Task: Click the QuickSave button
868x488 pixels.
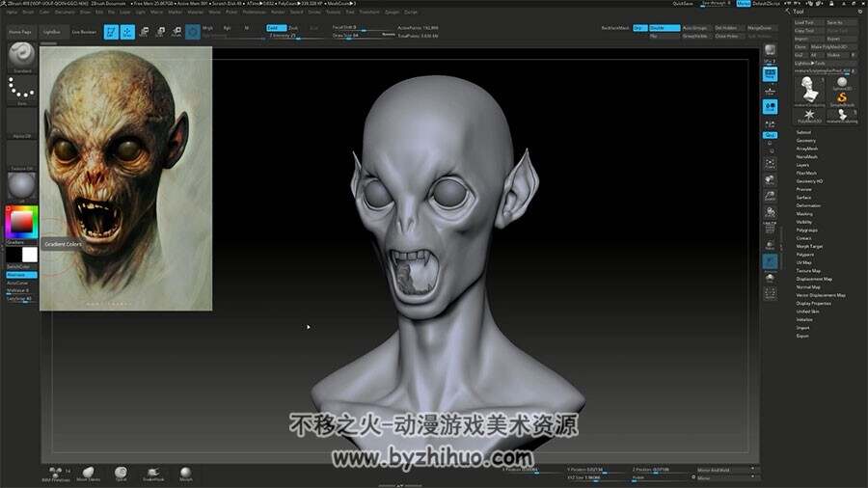Action: click(683, 4)
